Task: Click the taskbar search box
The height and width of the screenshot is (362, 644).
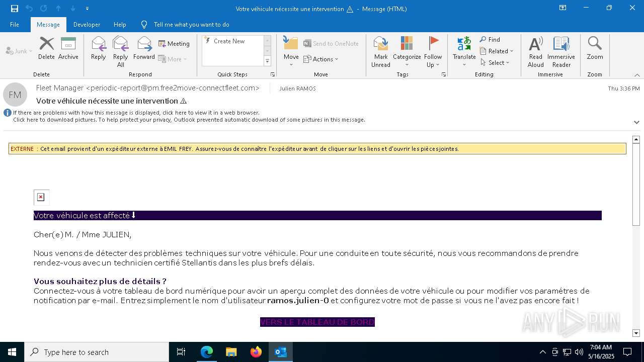Action: click(97, 352)
